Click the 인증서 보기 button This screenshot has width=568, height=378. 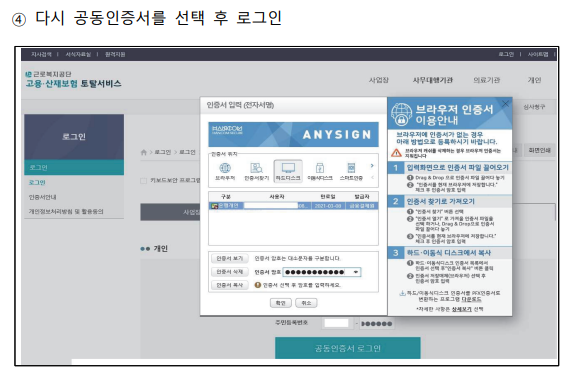(x=230, y=258)
